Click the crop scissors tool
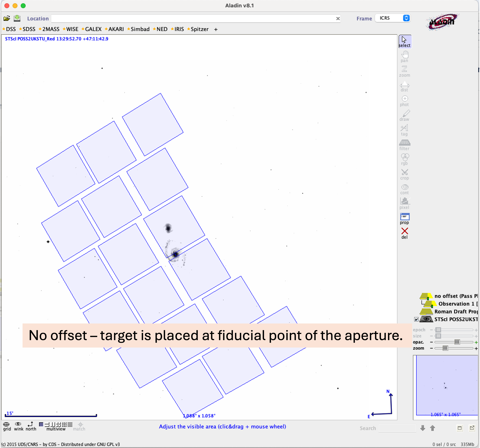Screen dimensions: 480x448 [x=405, y=174]
